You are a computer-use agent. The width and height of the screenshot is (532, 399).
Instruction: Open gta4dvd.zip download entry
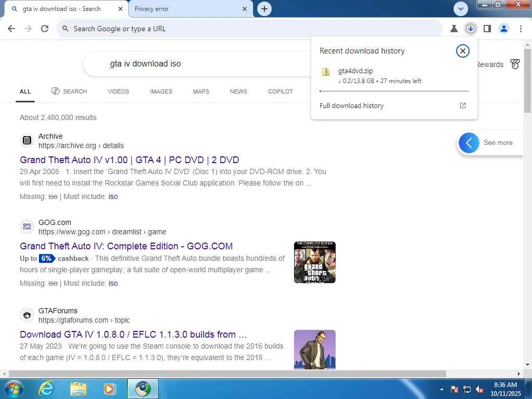[x=394, y=76]
